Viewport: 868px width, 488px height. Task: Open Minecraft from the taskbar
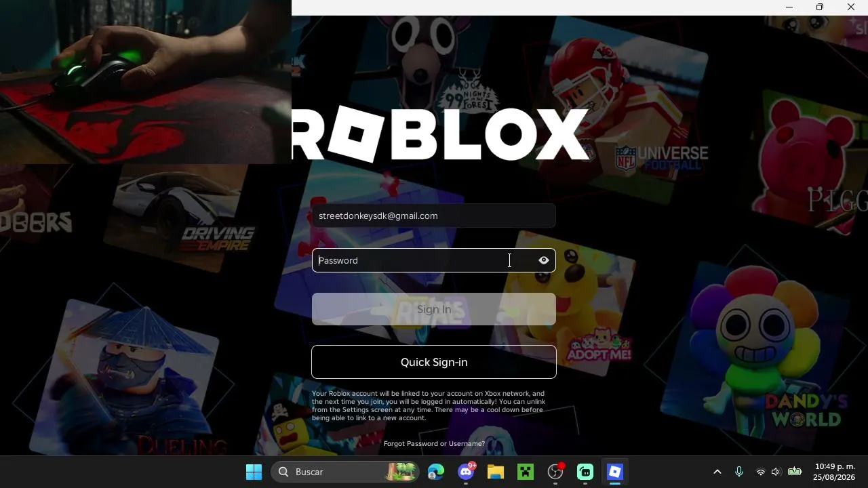(526, 472)
